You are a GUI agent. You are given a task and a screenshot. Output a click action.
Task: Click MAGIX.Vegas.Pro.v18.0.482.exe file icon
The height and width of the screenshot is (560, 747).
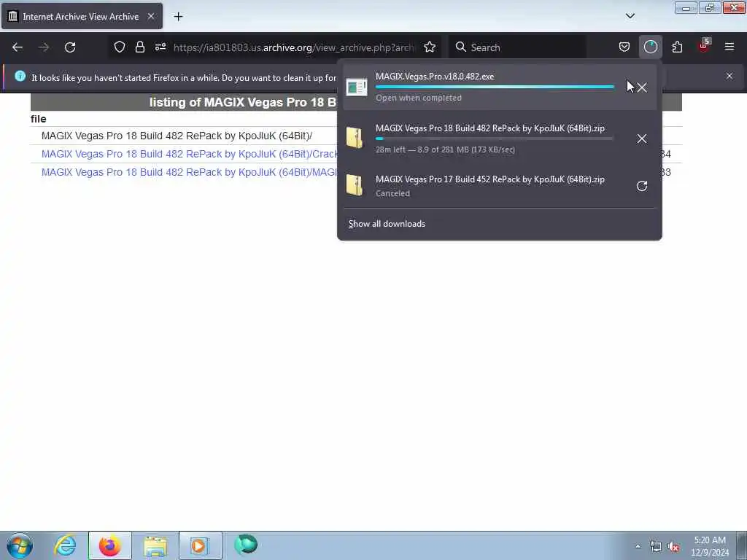pos(356,87)
